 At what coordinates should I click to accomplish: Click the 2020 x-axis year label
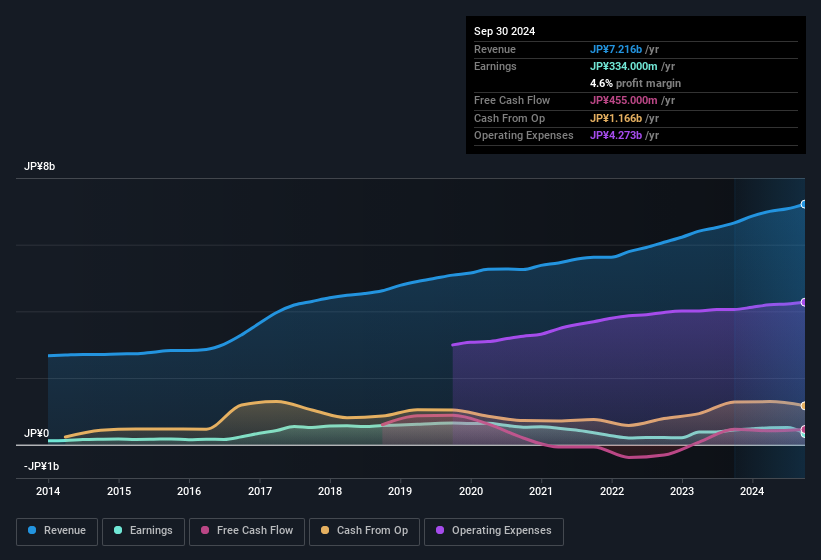[x=470, y=491]
